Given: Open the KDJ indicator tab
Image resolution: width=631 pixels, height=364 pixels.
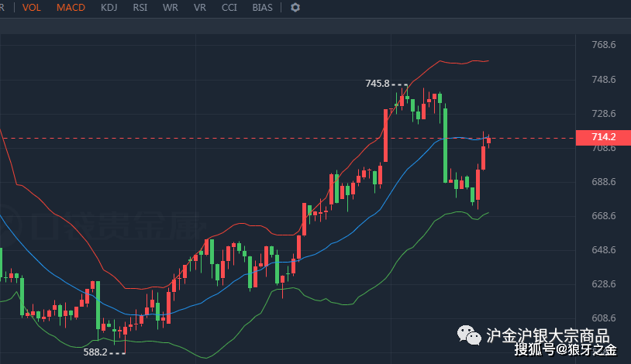Looking at the screenshot, I should 109,8.
